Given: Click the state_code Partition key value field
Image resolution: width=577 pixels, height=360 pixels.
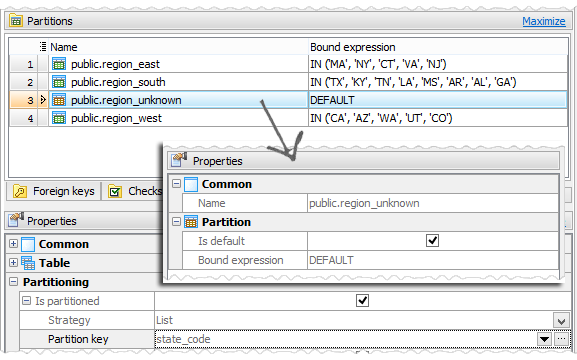Looking at the screenshot, I should [345, 339].
